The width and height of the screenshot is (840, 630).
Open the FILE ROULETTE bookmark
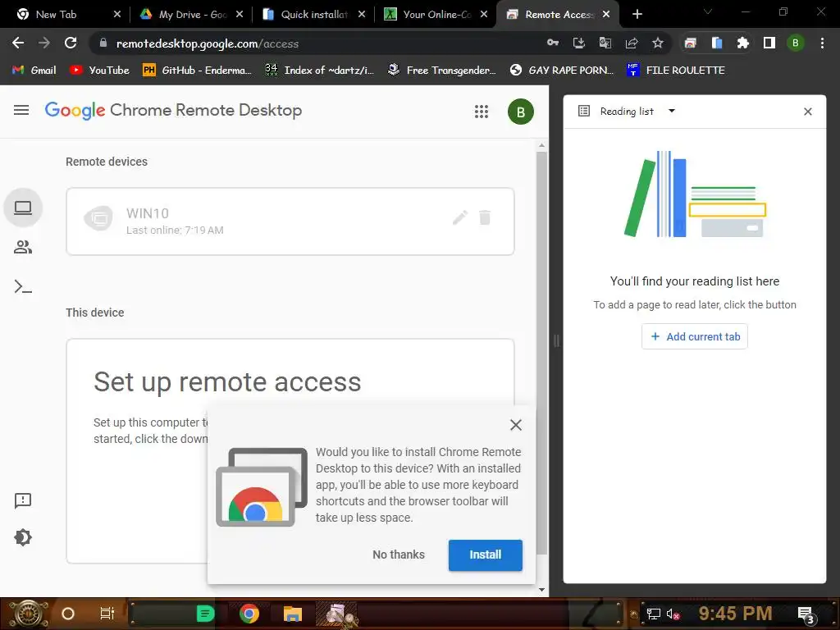[x=676, y=71]
